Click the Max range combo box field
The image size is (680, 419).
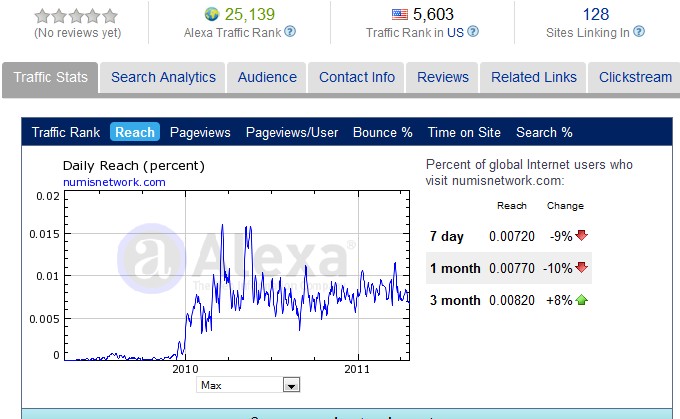(x=248, y=385)
